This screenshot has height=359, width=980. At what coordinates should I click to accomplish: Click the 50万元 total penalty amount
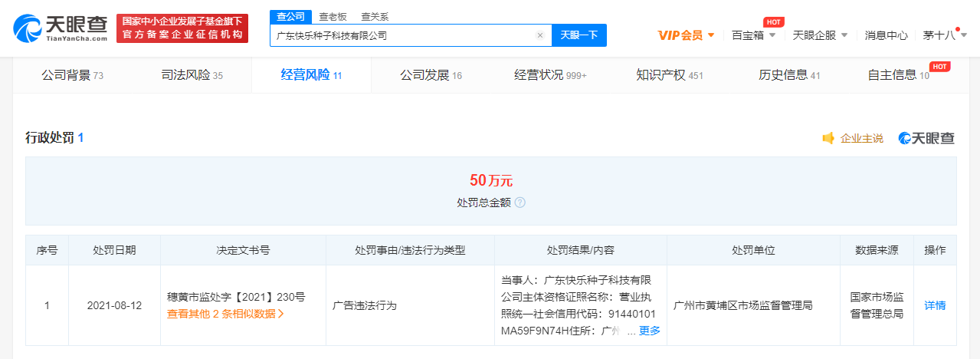pos(490,181)
